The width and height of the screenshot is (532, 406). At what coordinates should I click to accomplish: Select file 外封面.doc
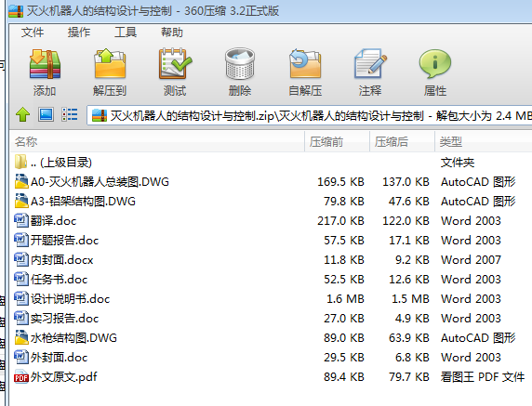[x=271, y=357]
